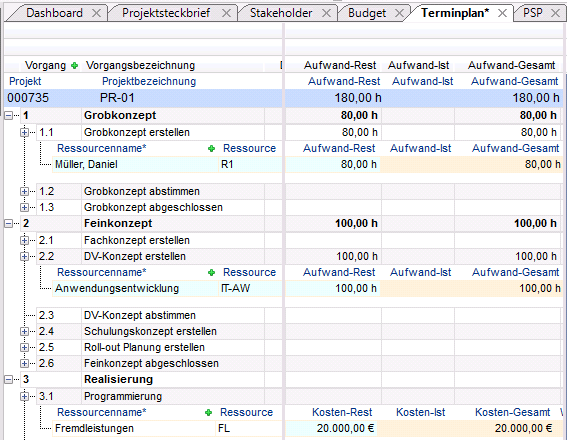Open the Projektsteckbrief tab
This screenshot has width=567, height=440.
tap(166, 13)
